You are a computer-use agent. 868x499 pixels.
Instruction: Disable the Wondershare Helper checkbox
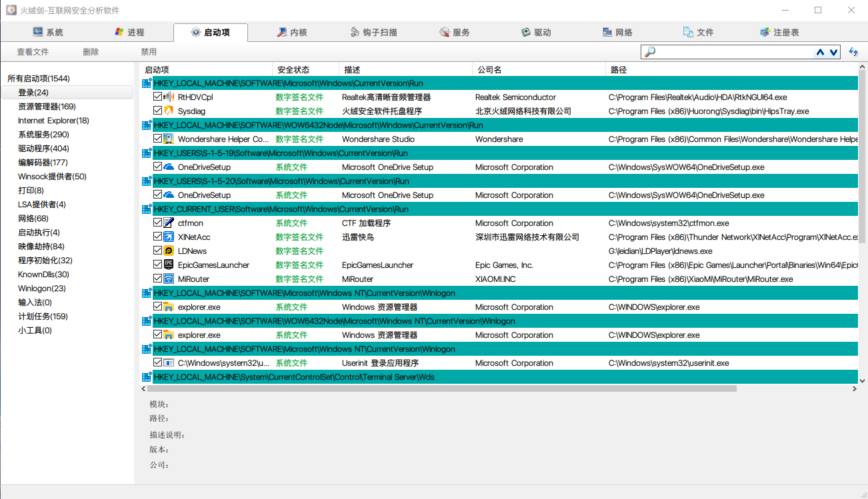pyautogui.click(x=157, y=139)
